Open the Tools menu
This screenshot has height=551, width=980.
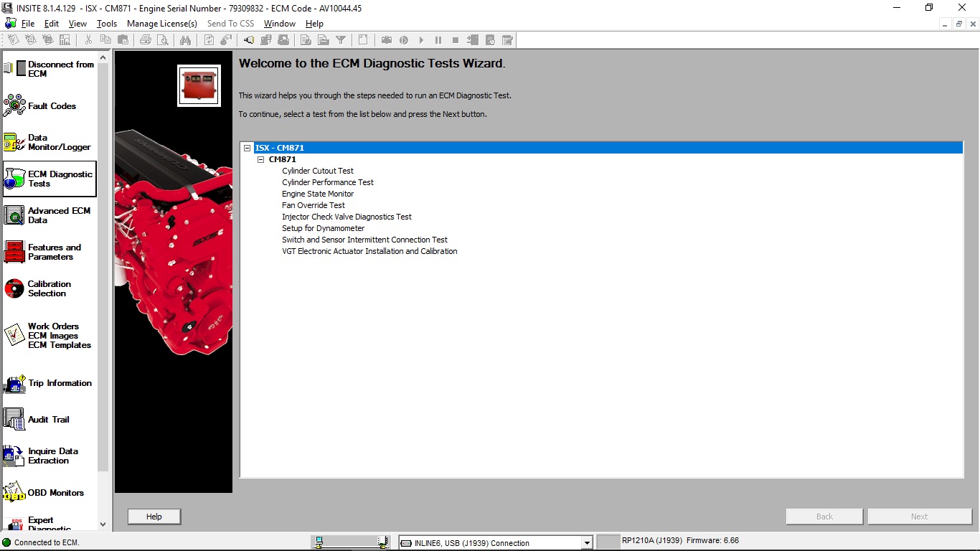click(107, 24)
